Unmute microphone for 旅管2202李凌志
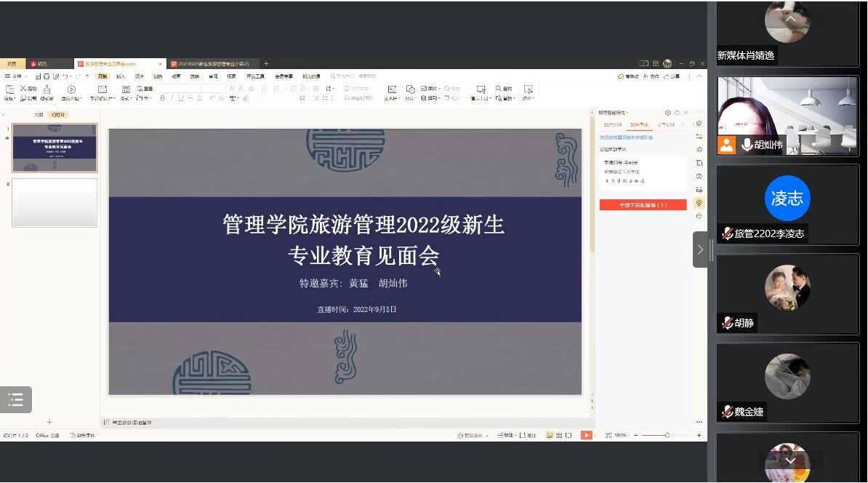Viewport: 868px width, 483px height. point(727,234)
